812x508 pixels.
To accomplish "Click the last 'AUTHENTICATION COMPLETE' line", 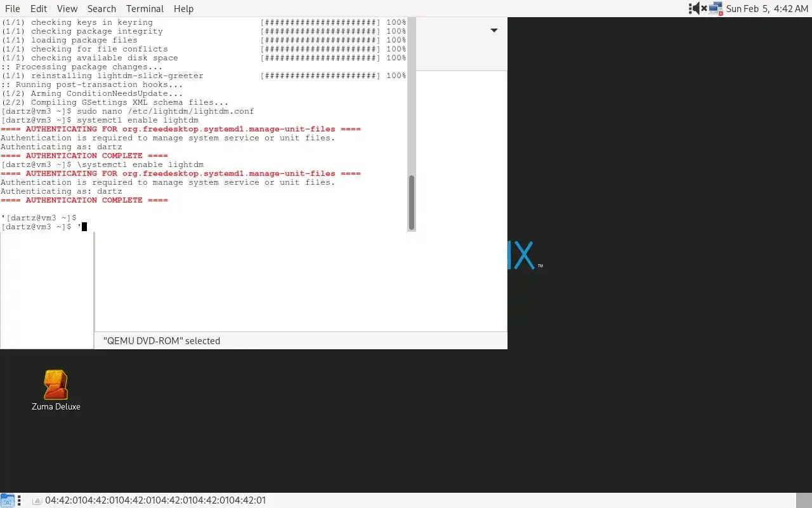I will [x=84, y=200].
